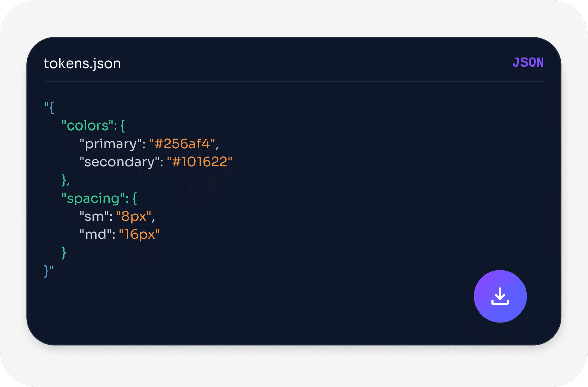Click the tokens.json file title
The height and width of the screenshot is (387, 588).
pos(82,63)
